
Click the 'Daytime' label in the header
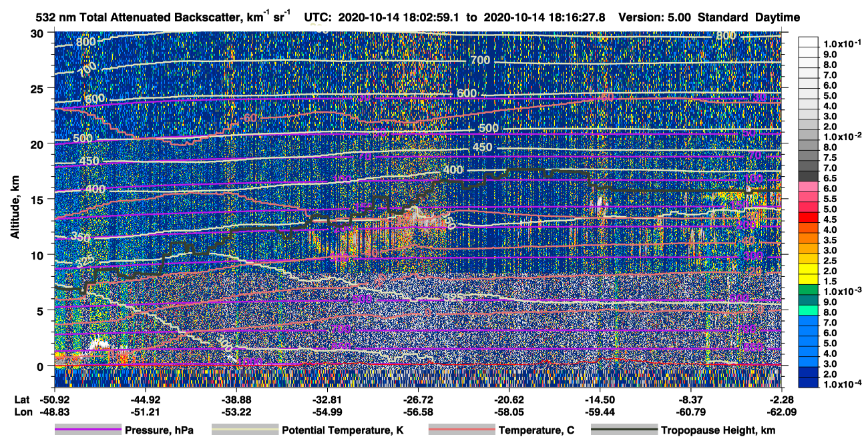point(777,17)
